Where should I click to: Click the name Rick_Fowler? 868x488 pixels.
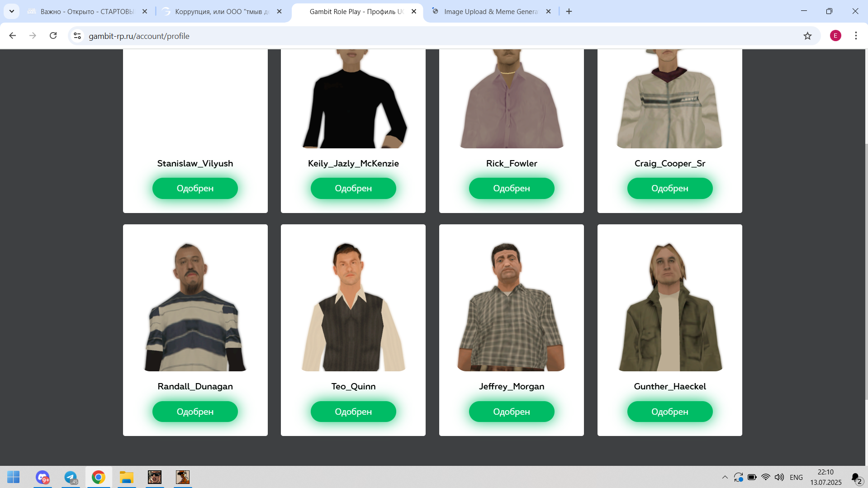coord(512,163)
